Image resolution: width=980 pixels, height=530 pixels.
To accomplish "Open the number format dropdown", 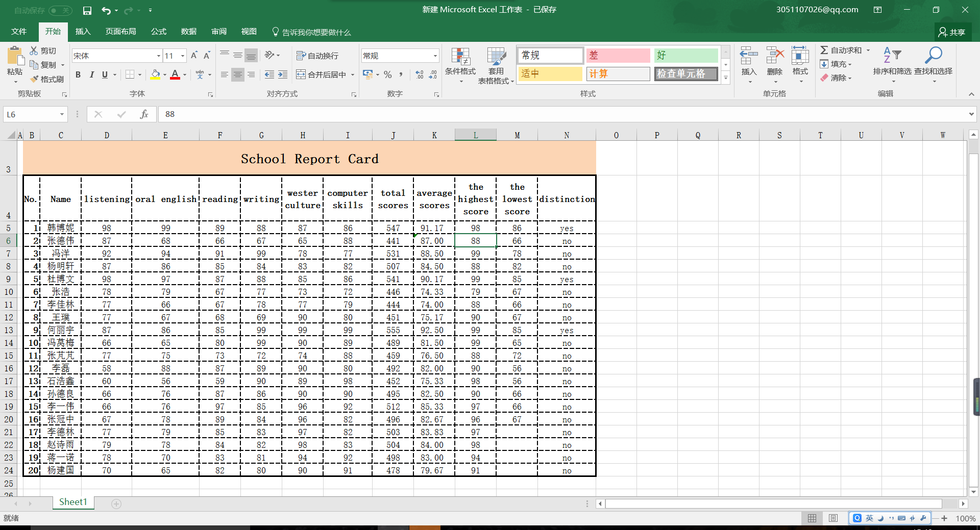I will [435, 56].
